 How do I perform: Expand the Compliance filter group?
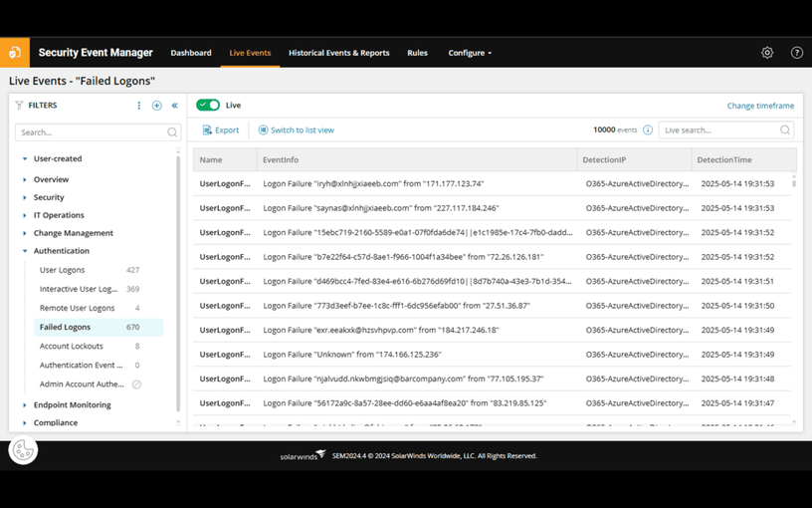point(24,422)
